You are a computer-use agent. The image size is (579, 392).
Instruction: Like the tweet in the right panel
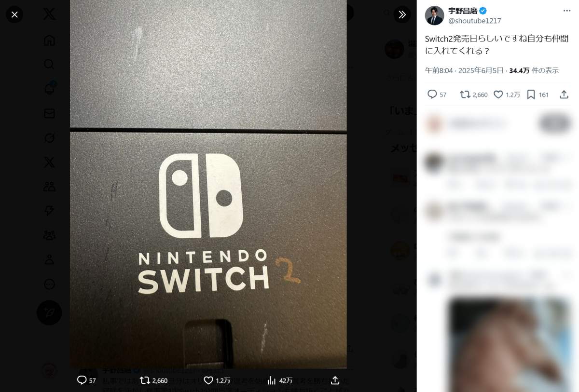498,95
